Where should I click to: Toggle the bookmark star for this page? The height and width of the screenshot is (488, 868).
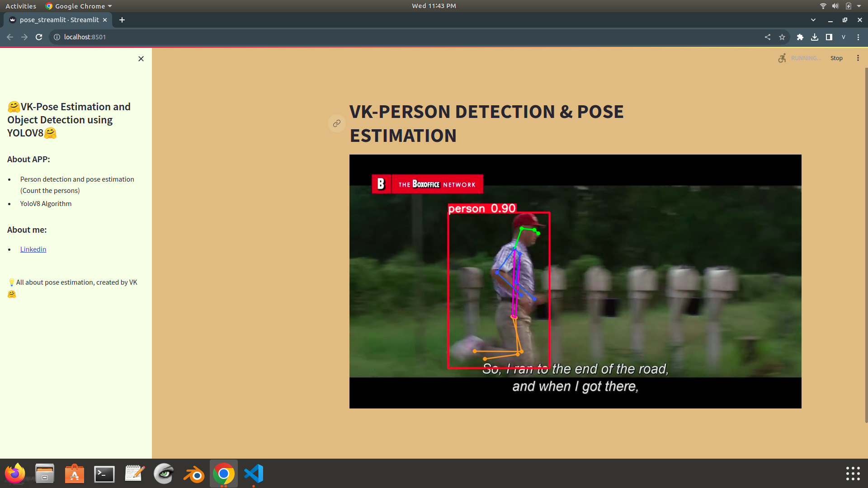[782, 37]
